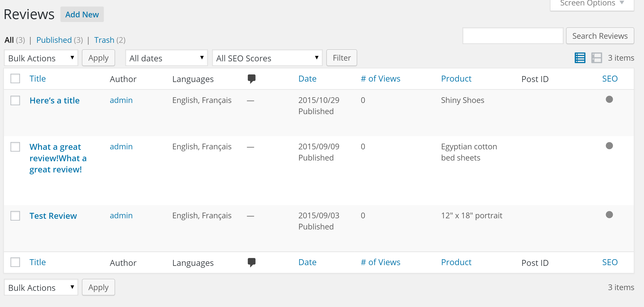This screenshot has height=307, width=644.
Task: Check the select-all checkbox in header
Action: coord(15,78)
